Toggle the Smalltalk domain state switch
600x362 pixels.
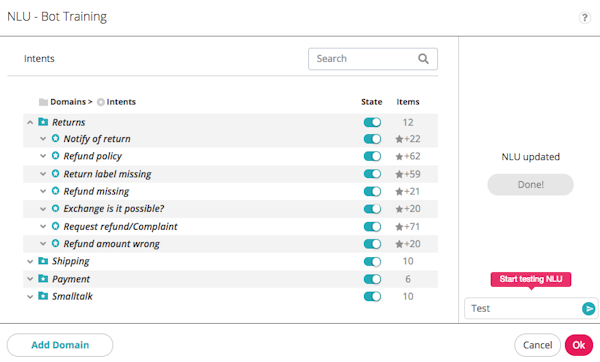coord(372,297)
